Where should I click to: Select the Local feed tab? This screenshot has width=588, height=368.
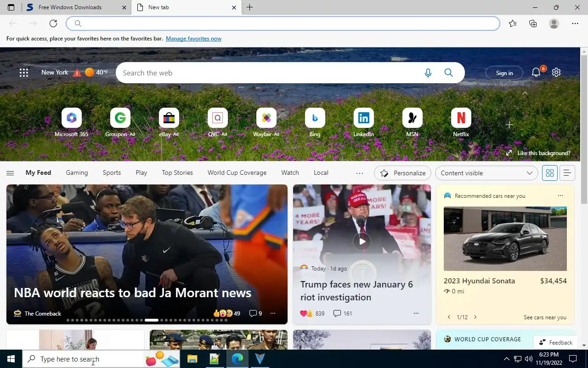point(321,173)
